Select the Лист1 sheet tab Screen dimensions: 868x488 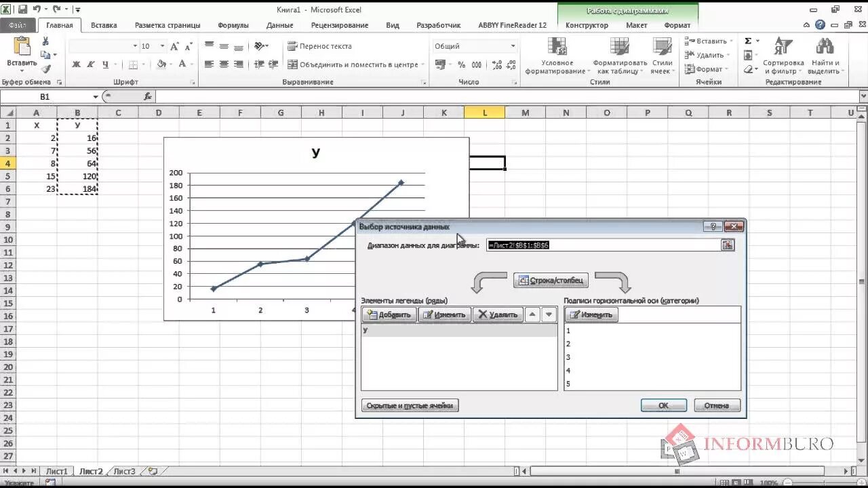pos(57,471)
